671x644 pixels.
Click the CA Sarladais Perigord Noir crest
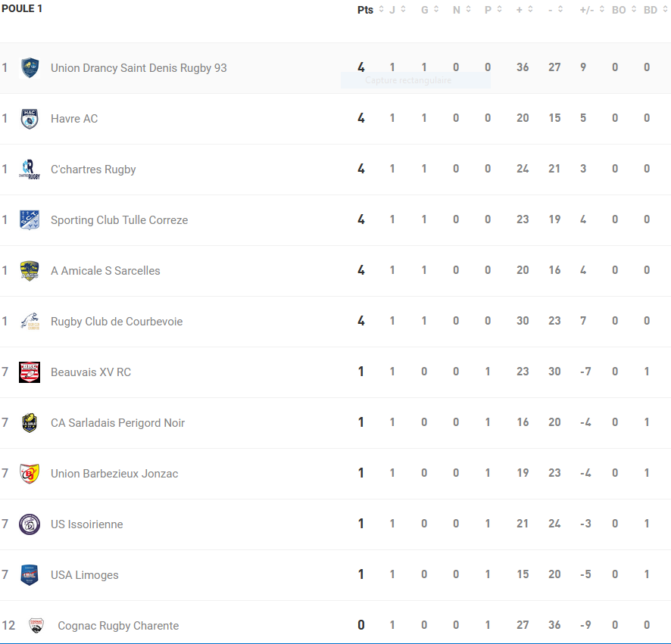coord(30,423)
